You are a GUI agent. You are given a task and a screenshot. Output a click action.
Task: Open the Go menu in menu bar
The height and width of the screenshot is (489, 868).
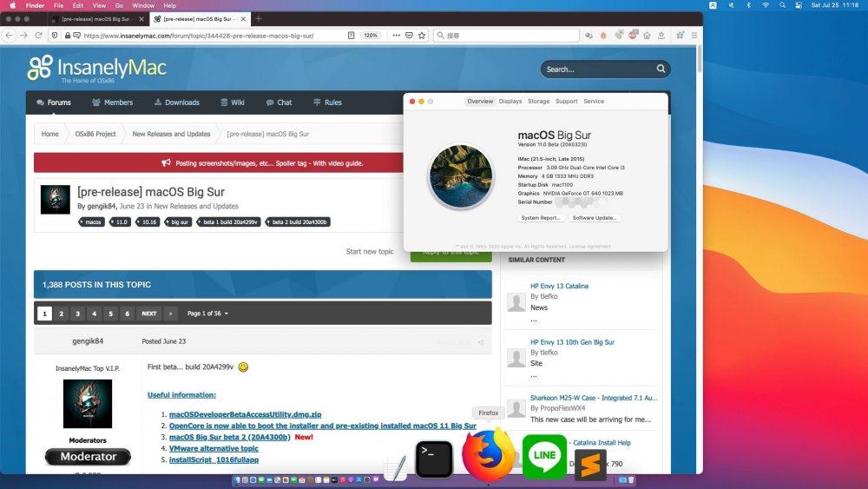pos(119,5)
